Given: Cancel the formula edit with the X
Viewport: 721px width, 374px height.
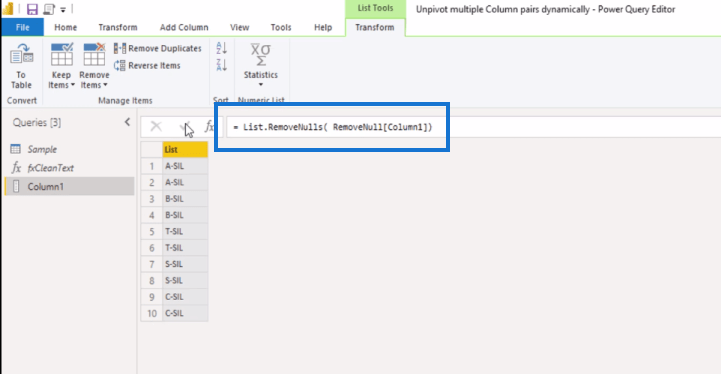Looking at the screenshot, I should click(156, 126).
